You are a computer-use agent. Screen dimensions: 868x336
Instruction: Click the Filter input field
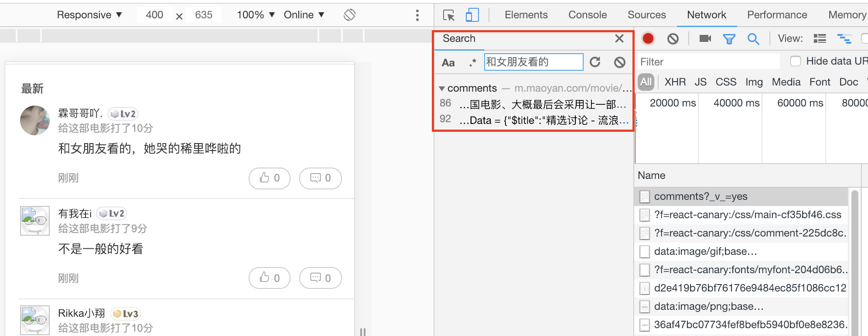(x=709, y=62)
